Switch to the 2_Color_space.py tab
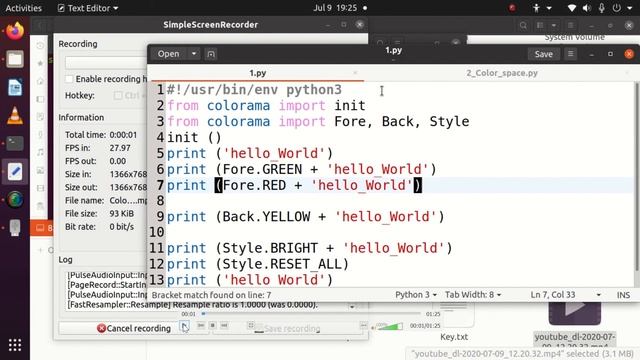 tap(502, 73)
